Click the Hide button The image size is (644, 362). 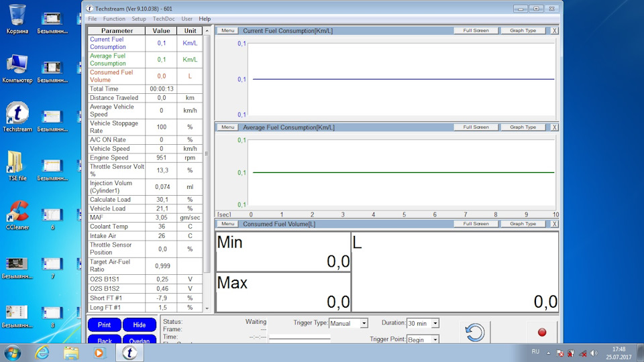140,324
